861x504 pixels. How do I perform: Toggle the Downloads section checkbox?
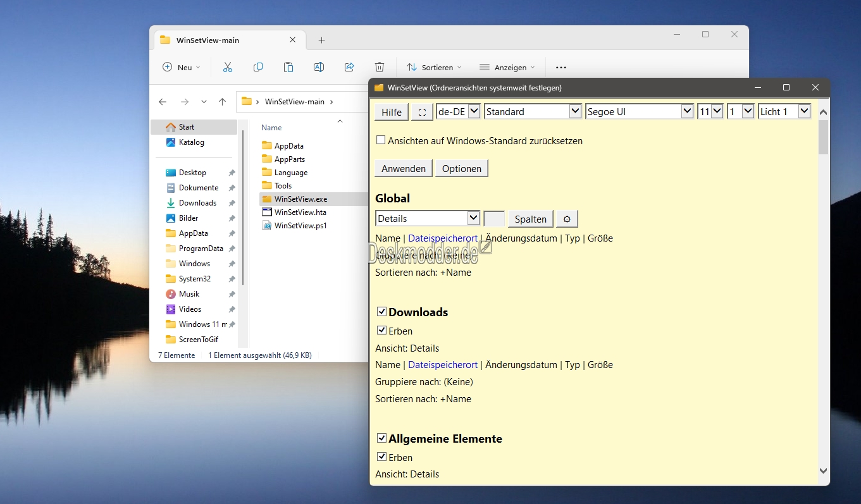click(x=381, y=312)
